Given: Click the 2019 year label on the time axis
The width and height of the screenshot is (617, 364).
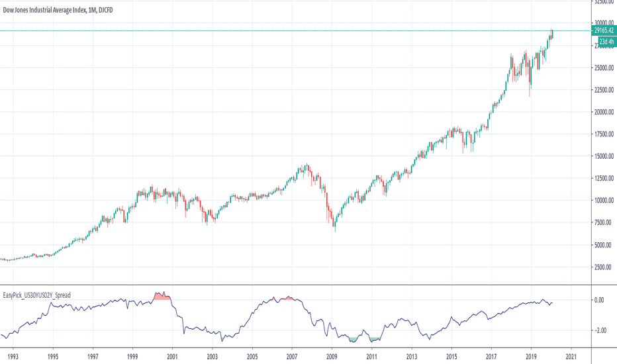Looking at the screenshot, I should click(531, 357).
